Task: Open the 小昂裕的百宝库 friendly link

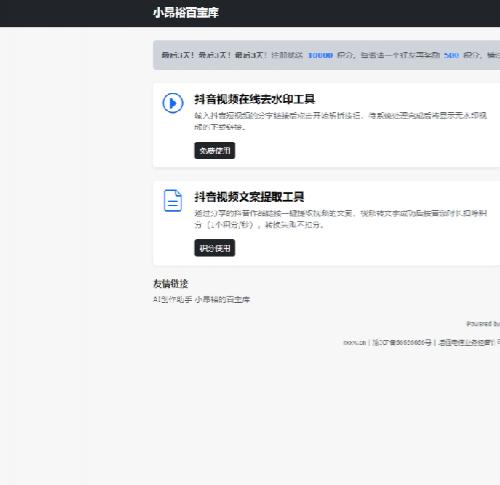Action: pyautogui.click(x=222, y=299)
